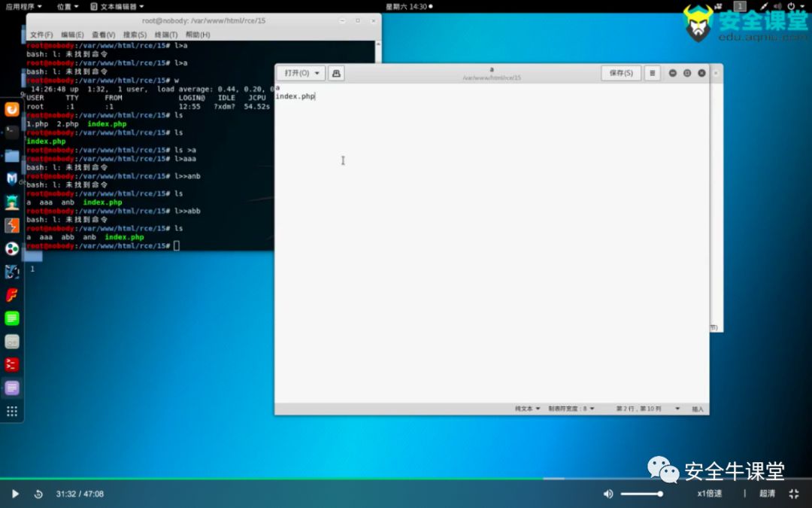This screenshot has width=812, height=508.
Task: Open 打开(O) dropdown in text editor
Action: click(x=301, y=73)
